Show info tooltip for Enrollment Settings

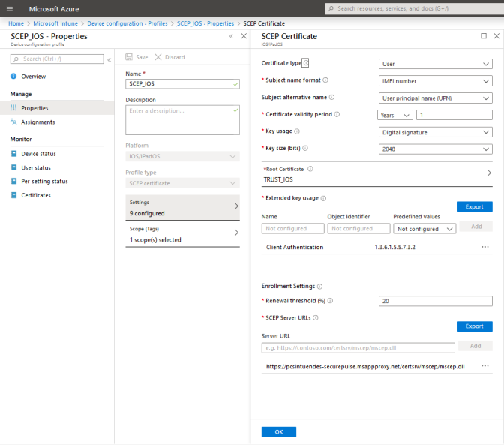tap(319, 287)
